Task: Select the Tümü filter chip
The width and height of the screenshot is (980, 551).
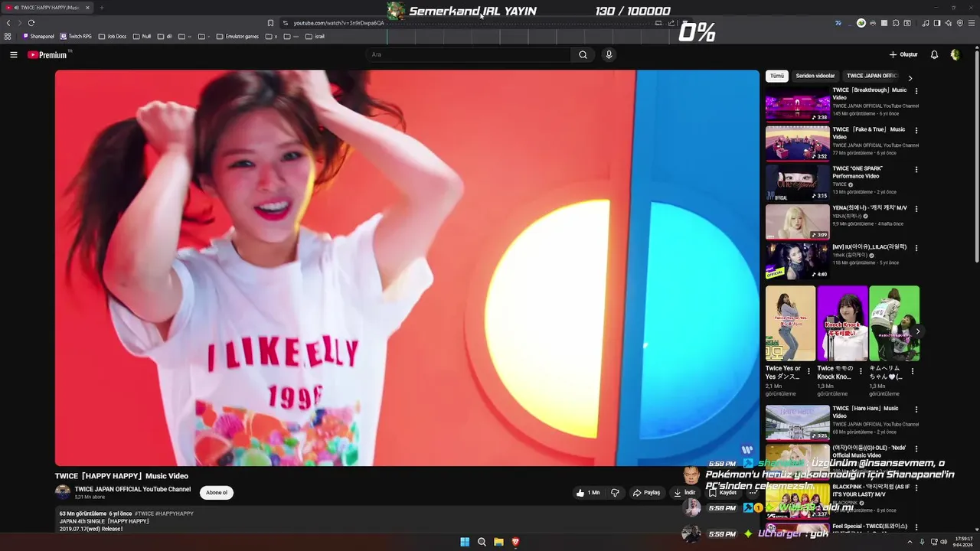Action: pos(776,77)
